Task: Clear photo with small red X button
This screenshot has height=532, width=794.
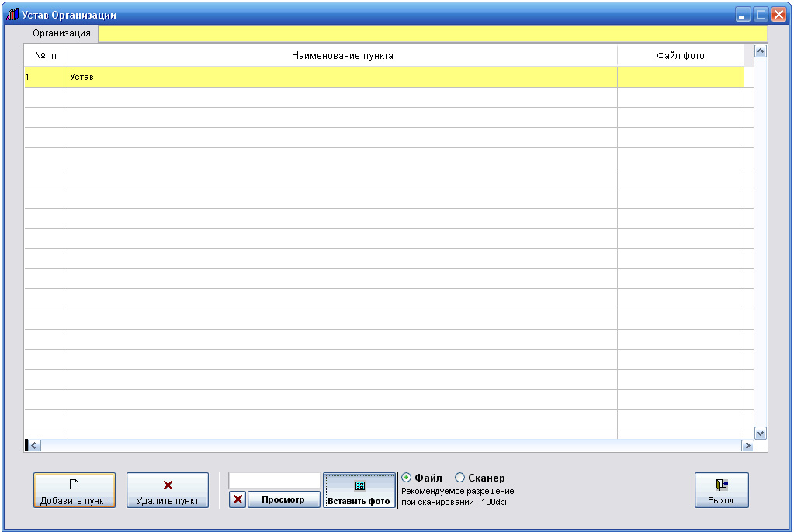Action: click(x=238, y=499)
